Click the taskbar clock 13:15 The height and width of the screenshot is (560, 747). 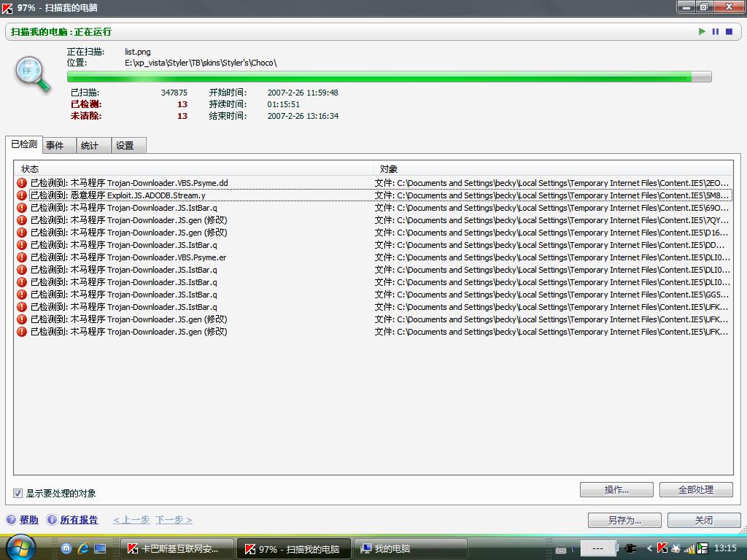(x=725, y=548)
